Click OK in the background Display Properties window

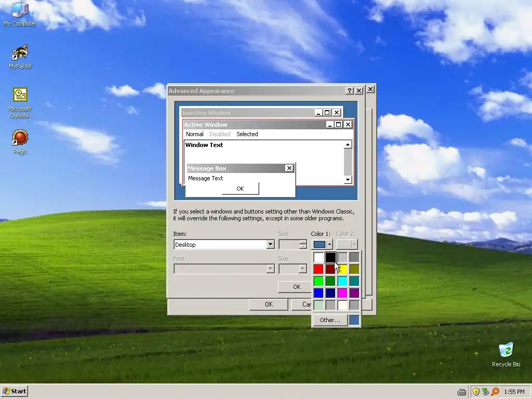(269, 304)
